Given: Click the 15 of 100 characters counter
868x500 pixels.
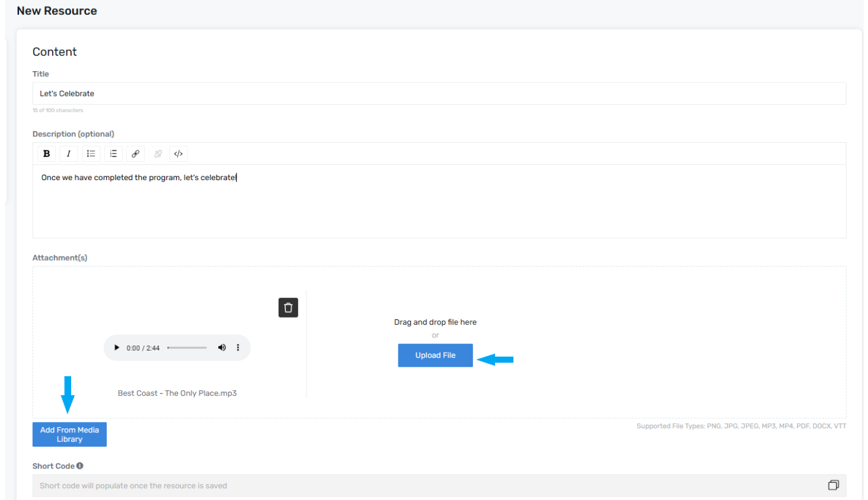Looking at the screenshot, I should click(58, 110).
